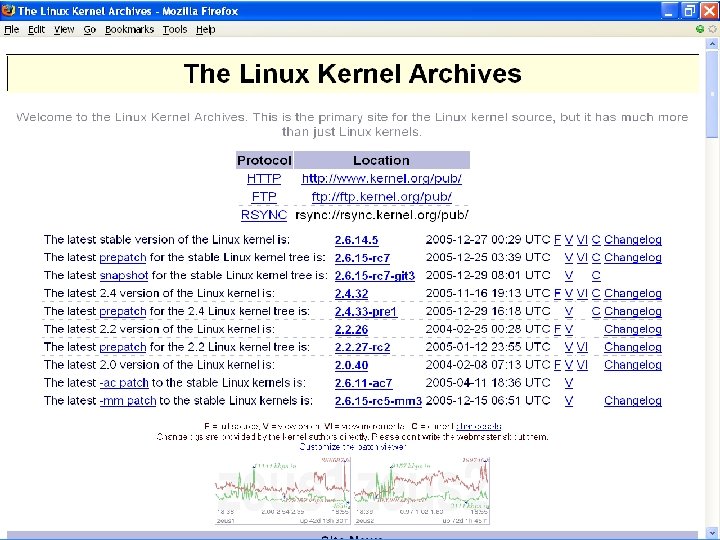Click the Firefox logo in the title bar
Viewport: 720px width, 540px height.
8,10
